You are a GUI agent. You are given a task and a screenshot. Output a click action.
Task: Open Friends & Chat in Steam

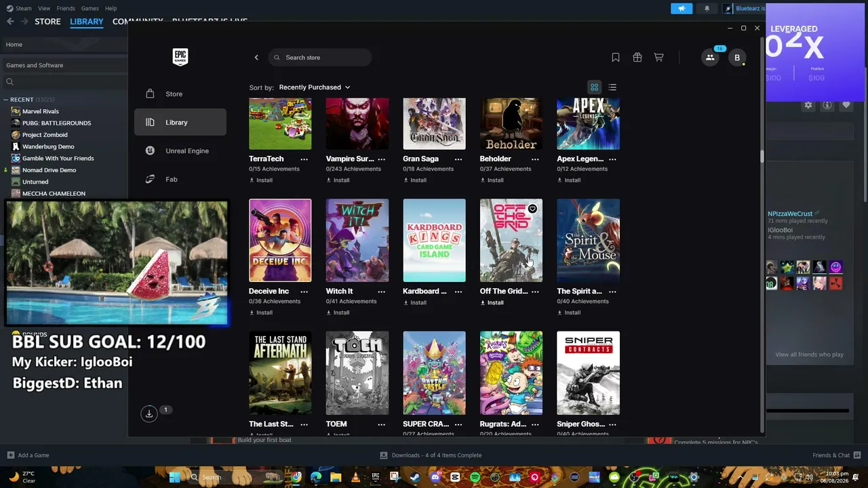point(837,455)
